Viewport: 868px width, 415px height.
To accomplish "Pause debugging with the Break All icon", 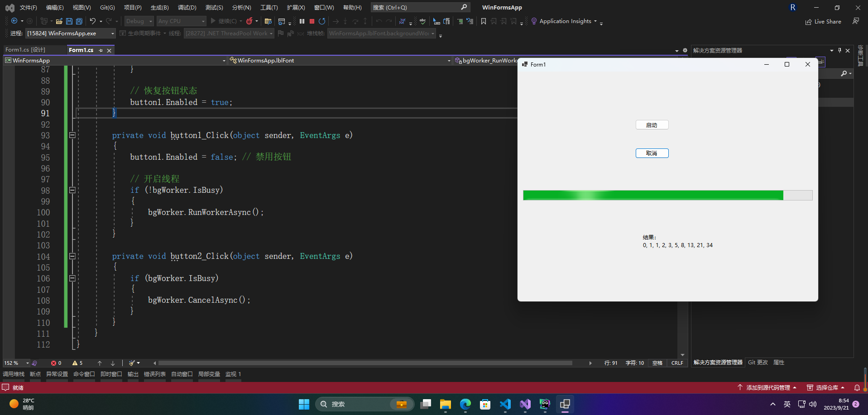I will click(x=302, y=21).
